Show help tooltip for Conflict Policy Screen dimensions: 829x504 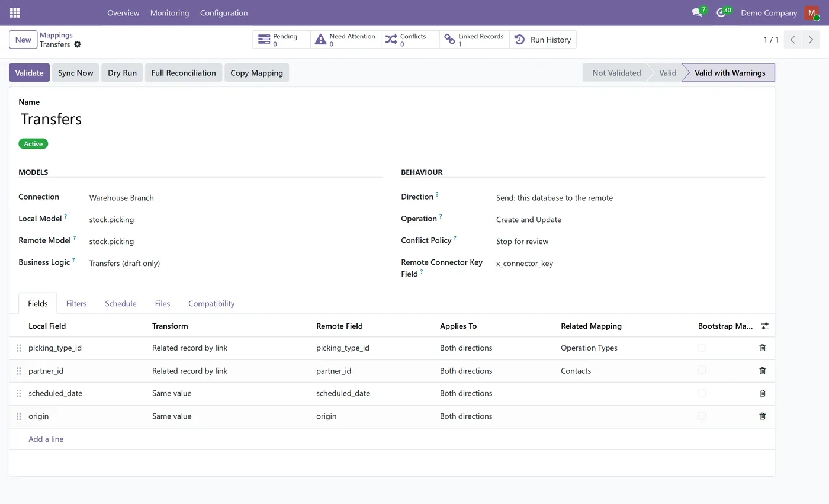pos(455,238)
